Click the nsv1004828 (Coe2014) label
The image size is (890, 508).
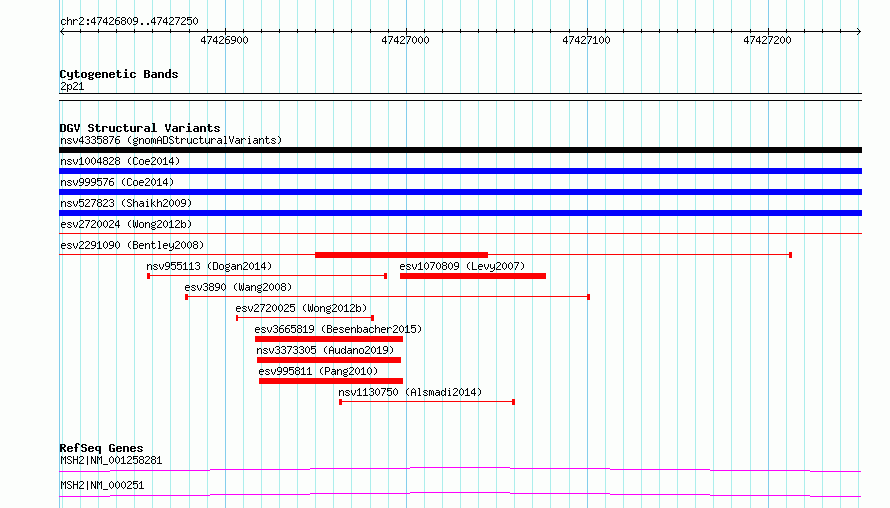coord(120,161)
